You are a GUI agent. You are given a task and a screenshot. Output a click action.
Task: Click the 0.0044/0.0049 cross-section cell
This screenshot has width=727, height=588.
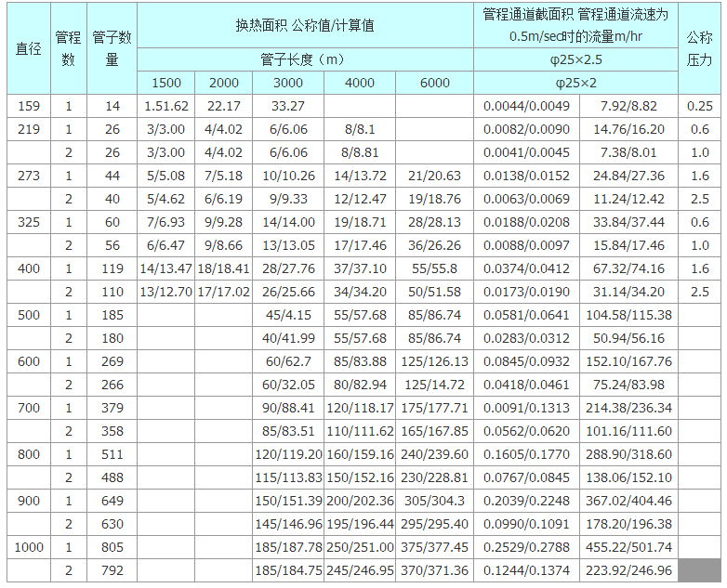pyautogui.click(x=526, y=106)
